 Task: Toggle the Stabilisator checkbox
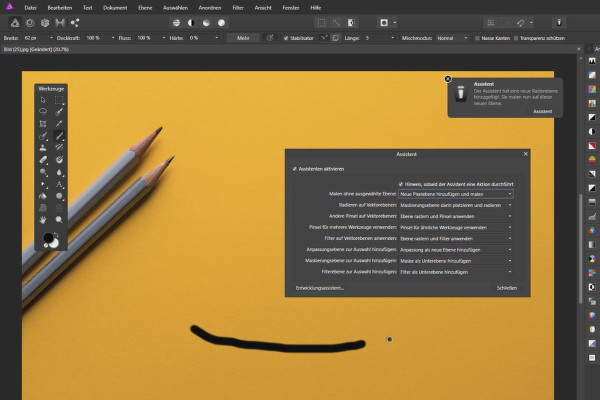click(286, 38)
